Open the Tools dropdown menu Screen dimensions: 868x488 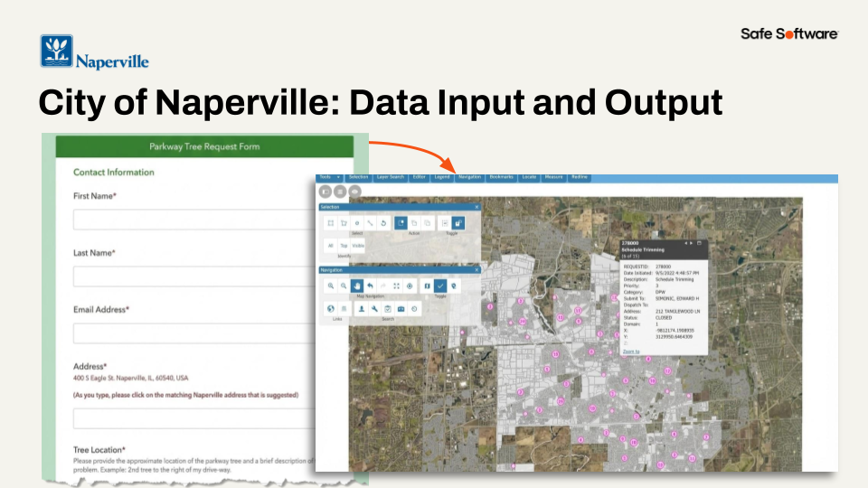[x=330, y=178]
